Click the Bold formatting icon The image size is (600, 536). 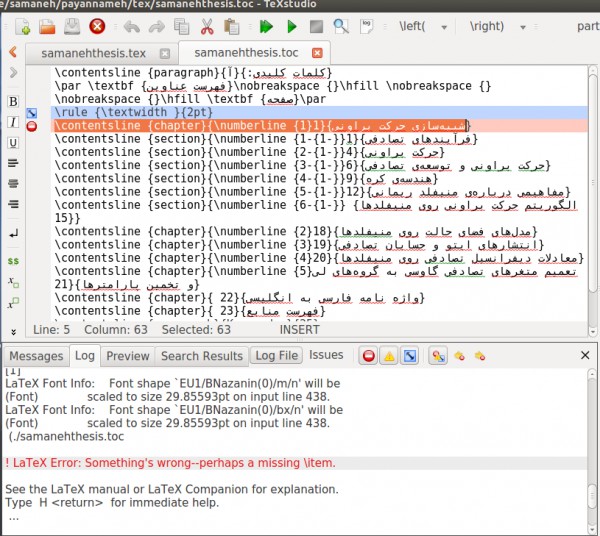[x=13, y=102]
